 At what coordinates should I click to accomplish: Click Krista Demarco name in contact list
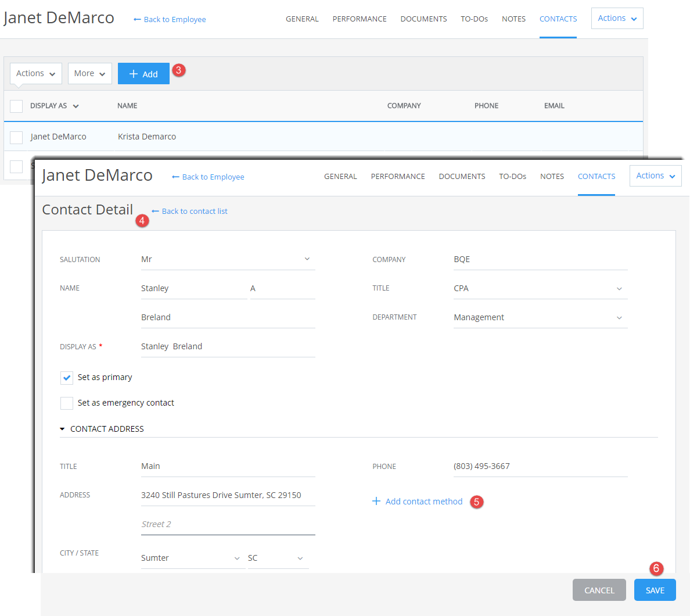pos(147,137)
